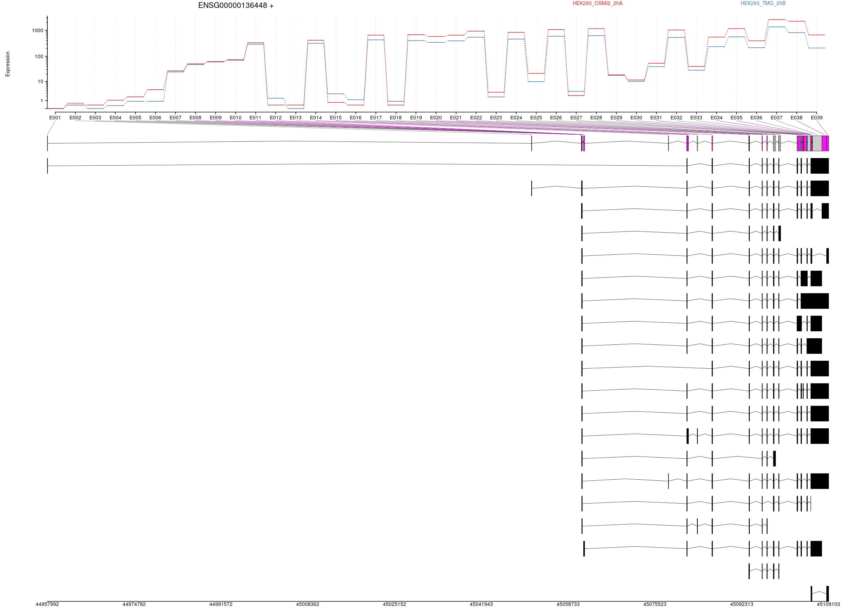Click exon label E018

[x=396, y=118]
